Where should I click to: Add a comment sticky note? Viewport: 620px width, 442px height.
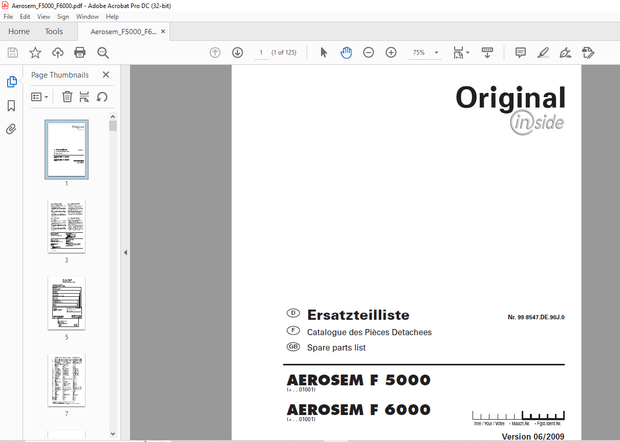point(520,53)
